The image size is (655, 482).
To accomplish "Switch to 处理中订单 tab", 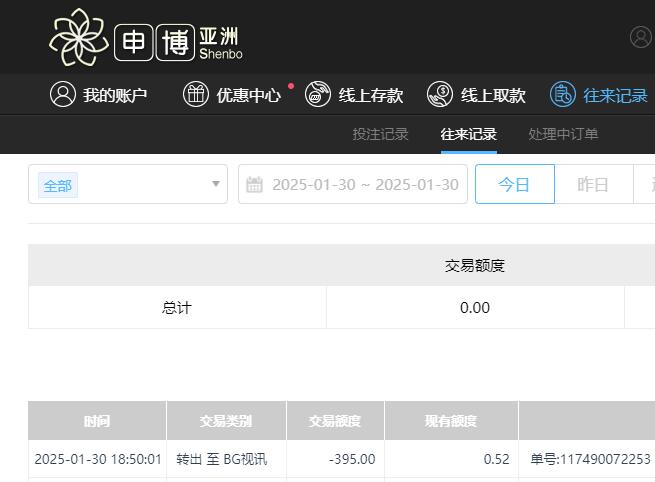I will [x=563, y=134].
